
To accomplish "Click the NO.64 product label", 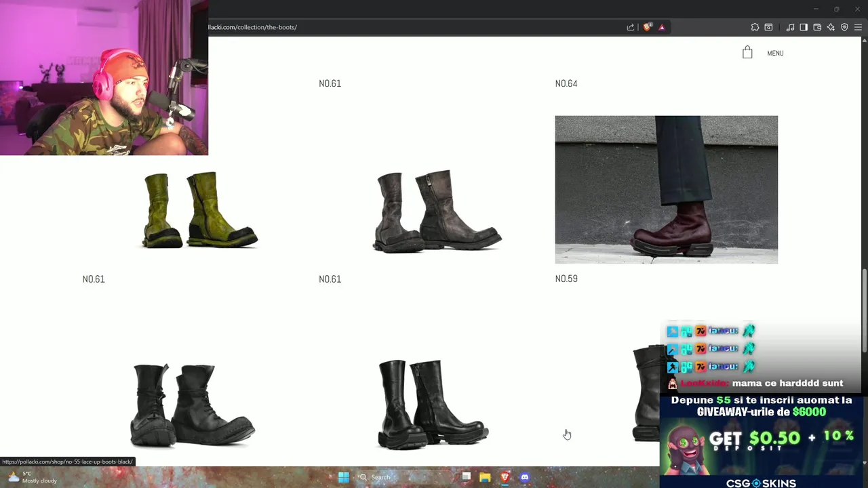I will (566, 83).
